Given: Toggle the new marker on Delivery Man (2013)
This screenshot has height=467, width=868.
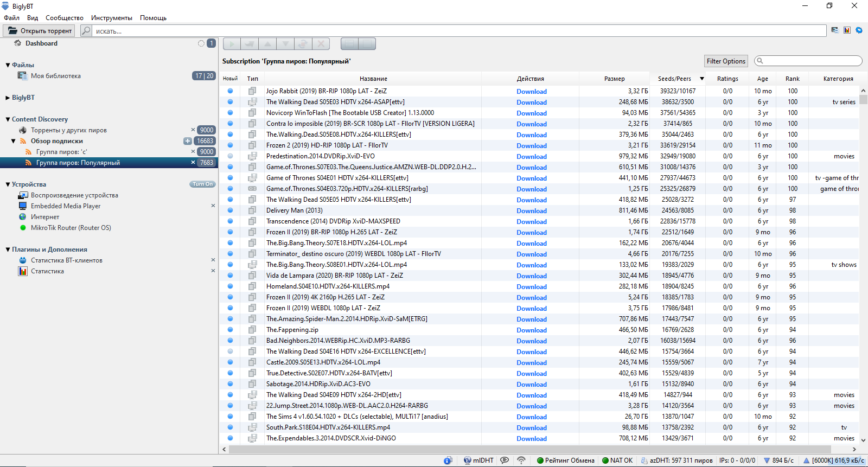Looking at the screenshot, I should (x=230, y=210).
